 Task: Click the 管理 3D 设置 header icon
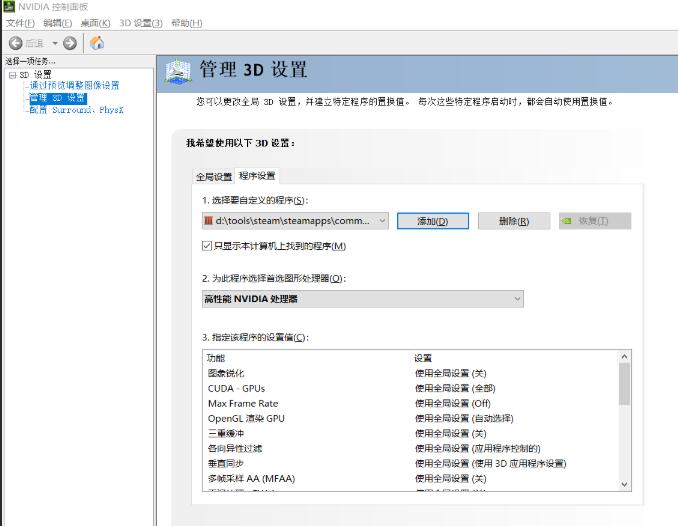point(177,70)
